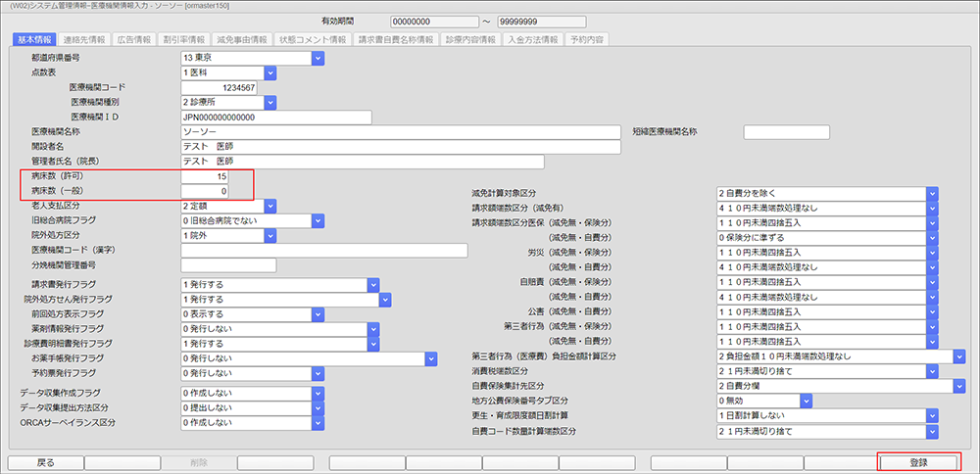Open the 減免計算対象区分 dropdown
The image size is (980, 474).
(932, 193)
